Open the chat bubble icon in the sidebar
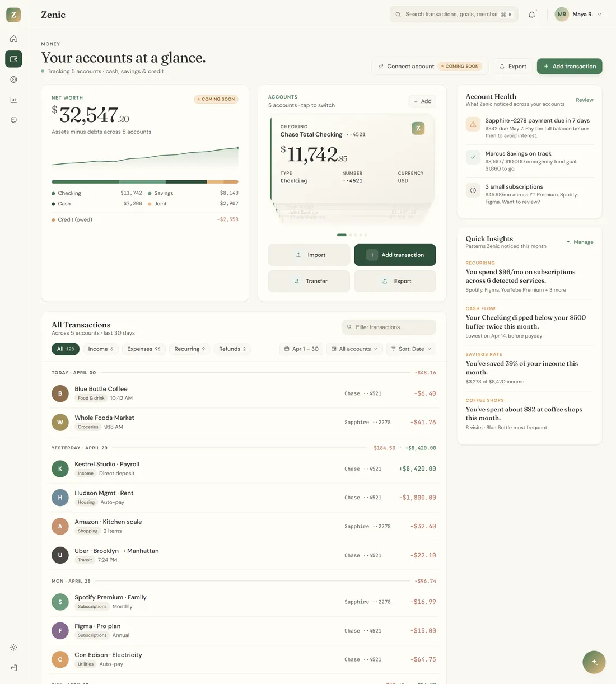 [x=13, y=120]
